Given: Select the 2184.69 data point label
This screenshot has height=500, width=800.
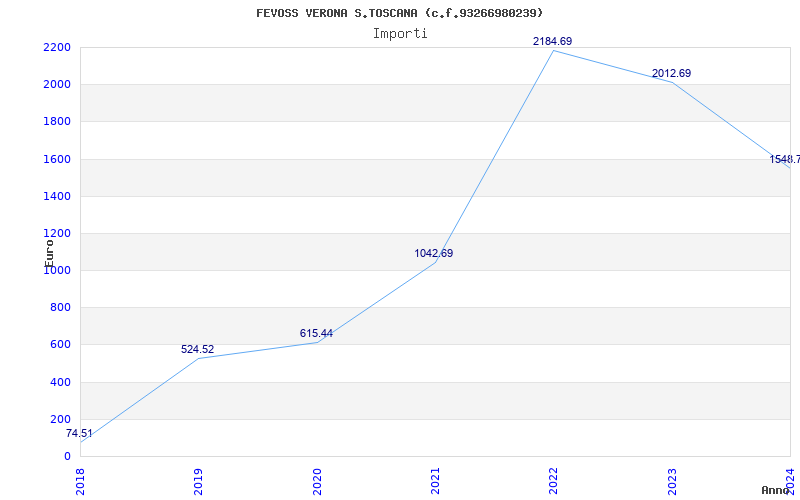Looking at the screenshot, I should click(x=552, y=41).
